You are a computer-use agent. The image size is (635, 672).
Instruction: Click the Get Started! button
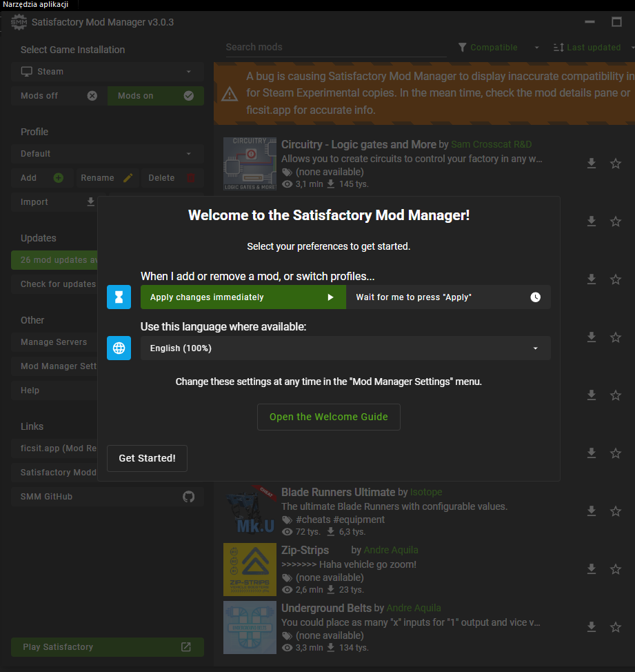point(148,458)
